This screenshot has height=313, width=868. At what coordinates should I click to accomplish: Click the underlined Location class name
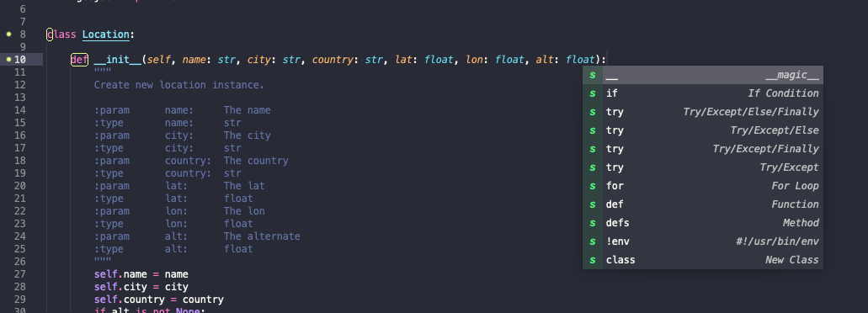[x=105, y=34]
